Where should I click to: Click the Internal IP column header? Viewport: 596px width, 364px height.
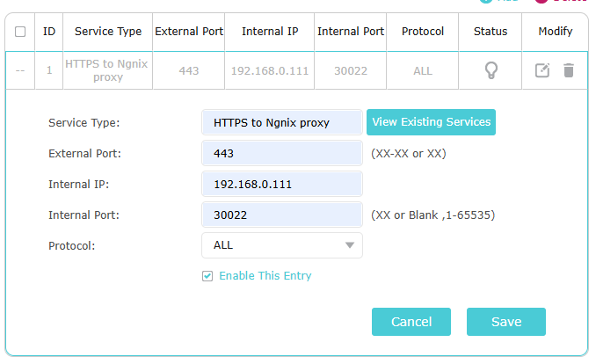tap(270, 32)
